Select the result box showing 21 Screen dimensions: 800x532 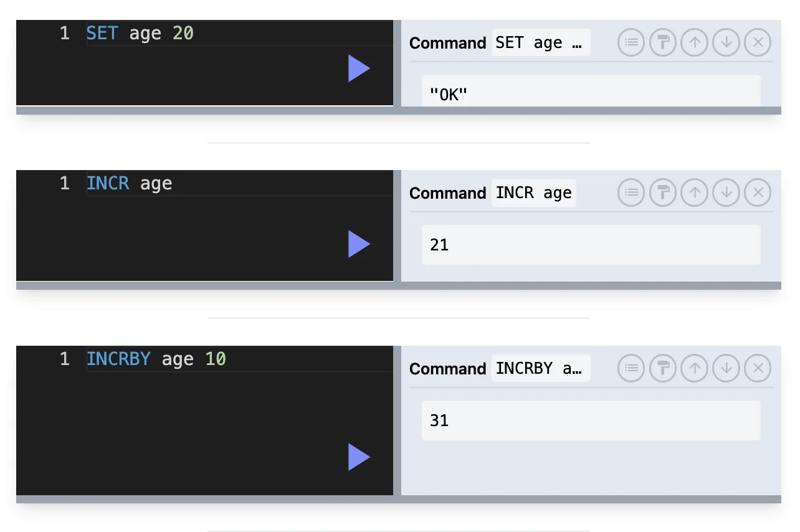591,245
